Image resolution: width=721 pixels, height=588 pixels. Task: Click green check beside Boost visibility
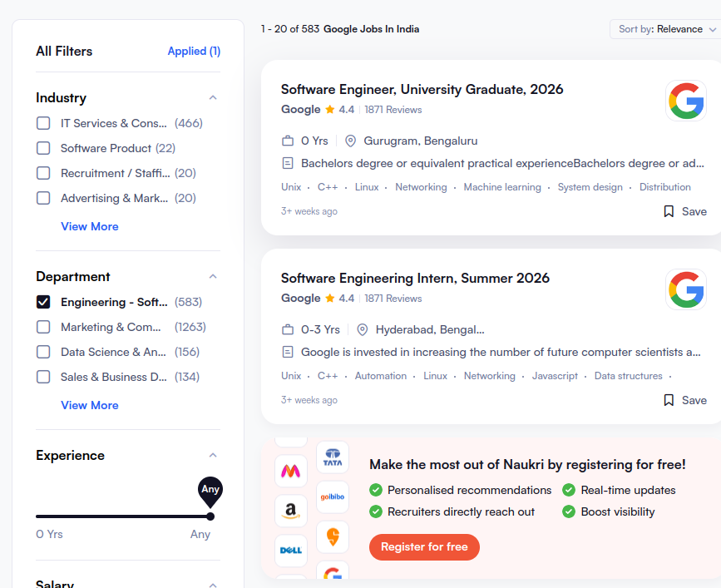click(x=569, y=511)
